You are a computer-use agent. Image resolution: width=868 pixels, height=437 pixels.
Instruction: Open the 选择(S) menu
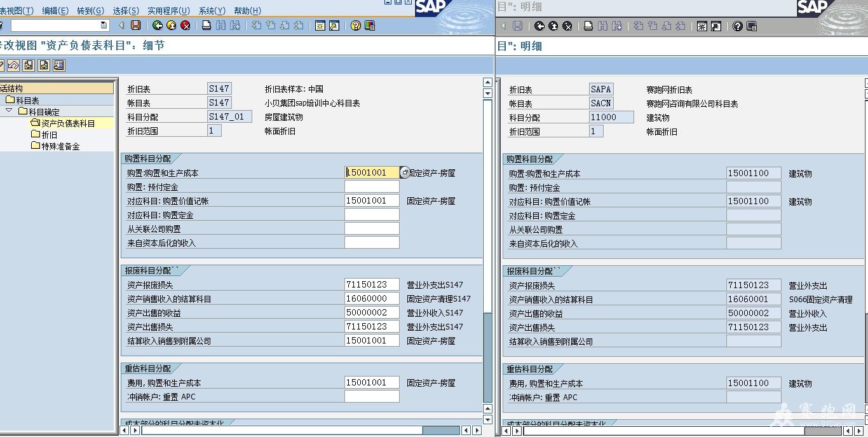[126, 11]
